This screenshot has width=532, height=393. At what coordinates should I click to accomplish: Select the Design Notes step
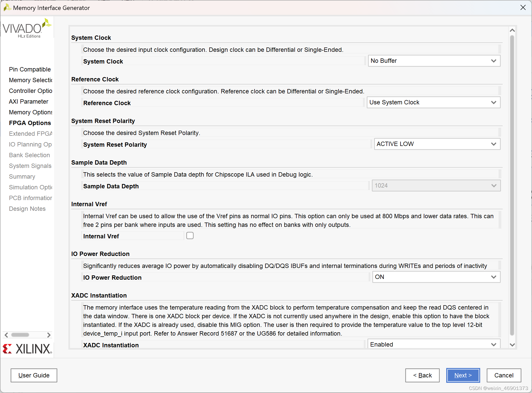pos(27,209)
